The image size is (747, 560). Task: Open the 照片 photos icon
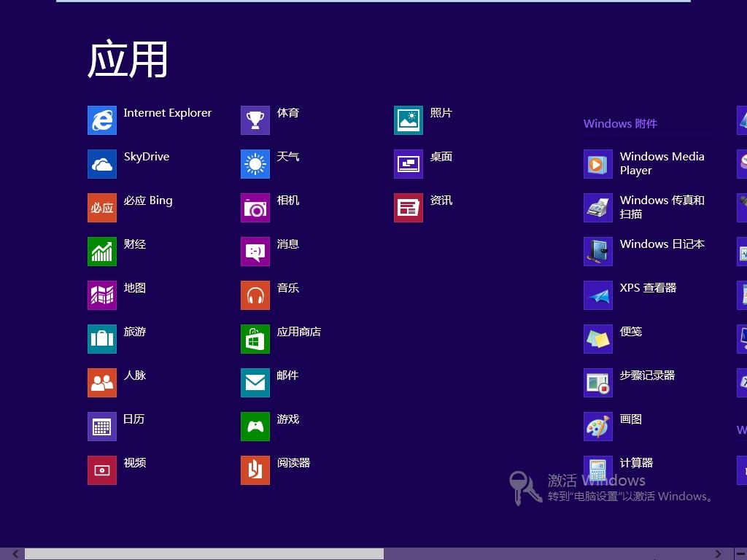[409, 120]
